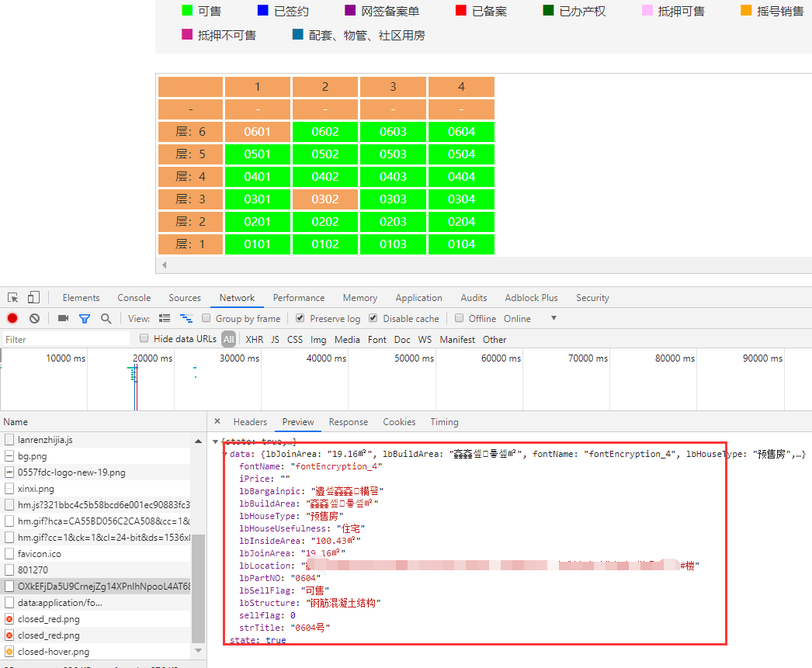Click the purple 网签备案单 legend swatch
This screenshot has width=812, height=668.
[350, 10]
